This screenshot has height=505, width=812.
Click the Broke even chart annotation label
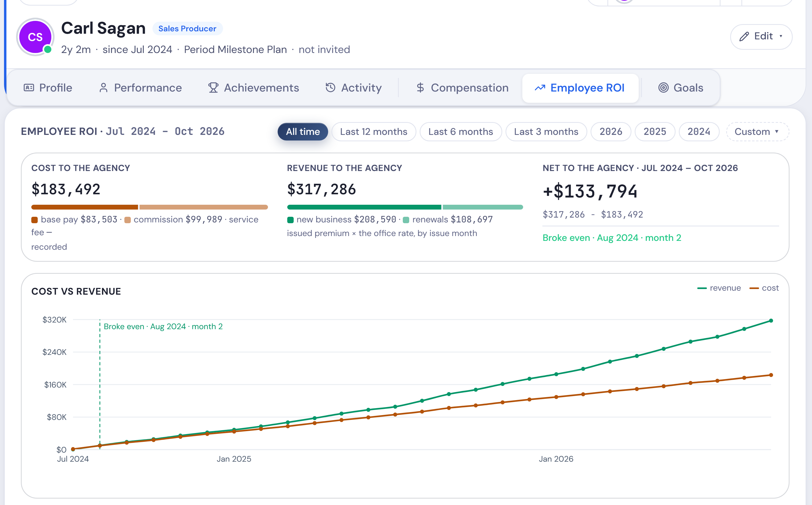(163, 326)
